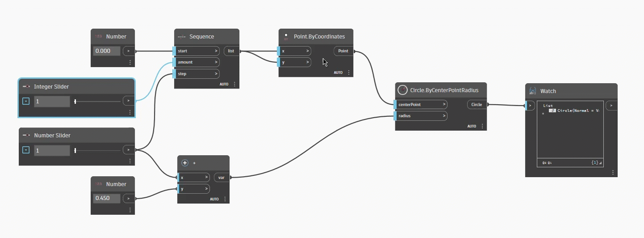Click the Point.ByCoordinates node icon
The width and height of the screenshot is (644, 238).
click(x=286, y=36)
